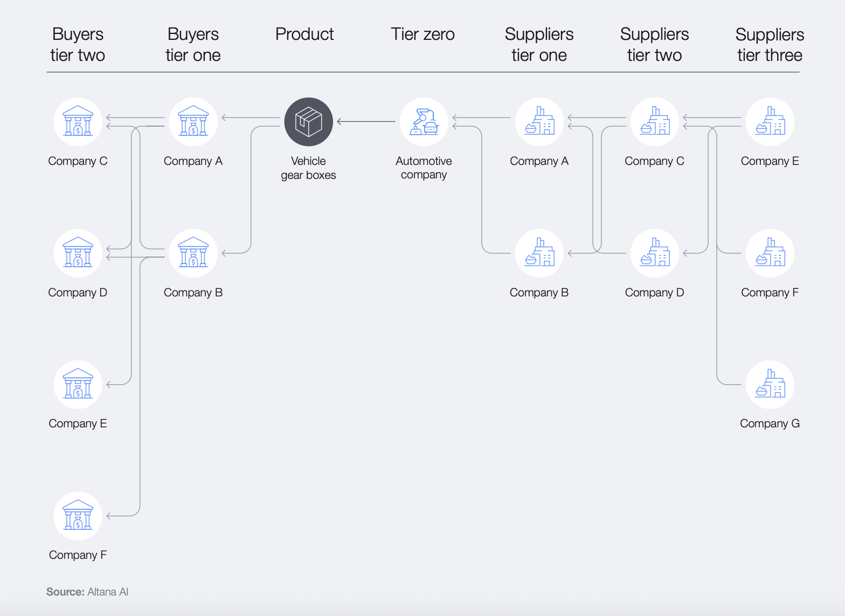This screenshot has width=845, height=616.
Task: Select Suppliers tier three Company E factory icon
Action: [770, 122]
